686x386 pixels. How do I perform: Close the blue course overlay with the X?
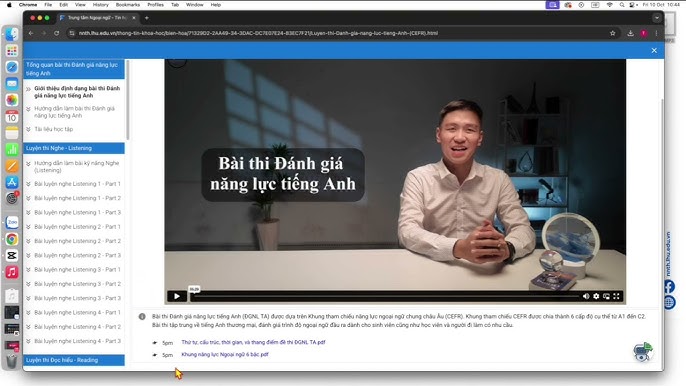(654, 50)
